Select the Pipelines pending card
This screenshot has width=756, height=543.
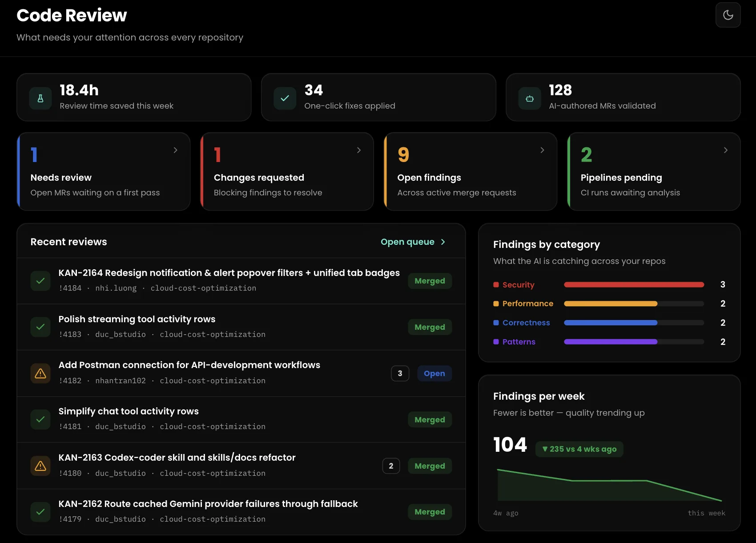pos(654,171)
